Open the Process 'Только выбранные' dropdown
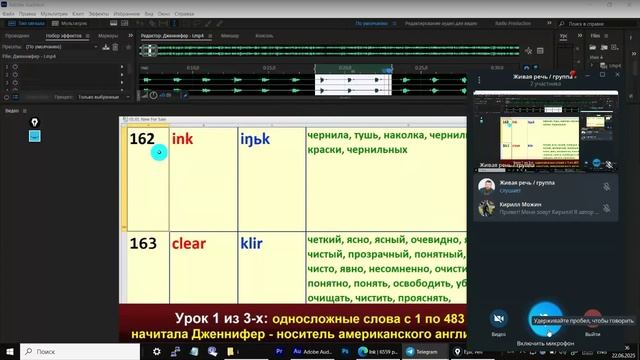Image resolution: width=640 pixels, height=360 pixels. pyautogui.click(x=103, y=97)
